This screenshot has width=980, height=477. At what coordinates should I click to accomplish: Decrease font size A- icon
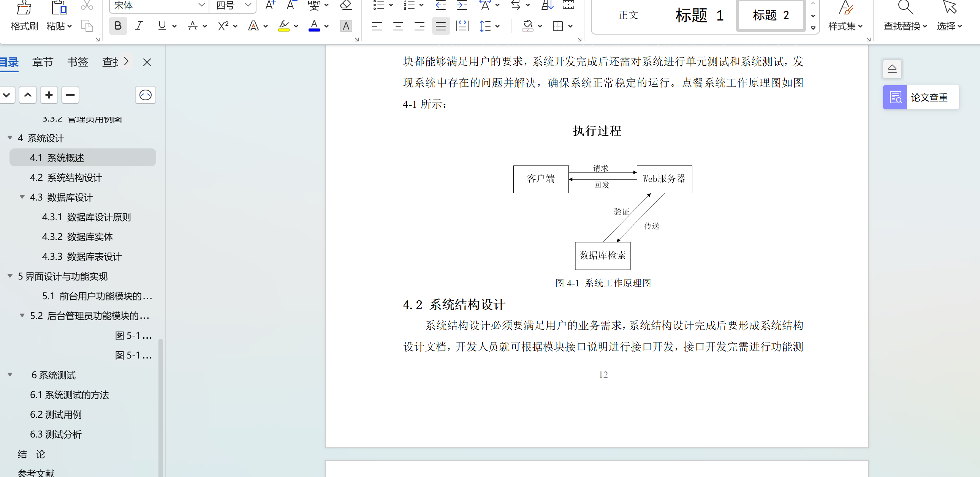[x=291, y=5]
